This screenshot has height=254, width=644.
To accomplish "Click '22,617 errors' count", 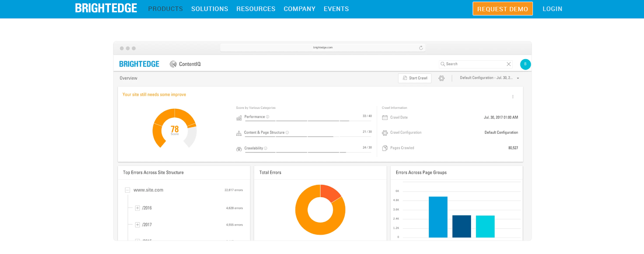I will pos(233,190).
